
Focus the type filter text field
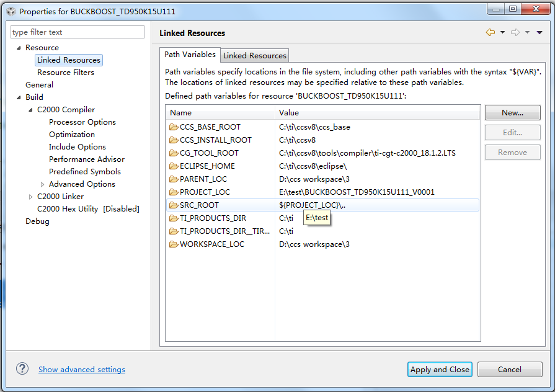tap(78, 32)
